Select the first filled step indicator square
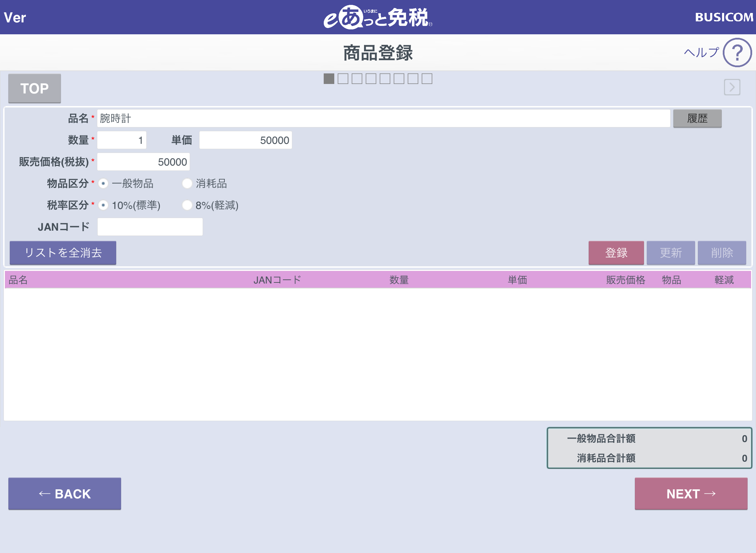This screenshot has width=756, height=553. (329, 79)
